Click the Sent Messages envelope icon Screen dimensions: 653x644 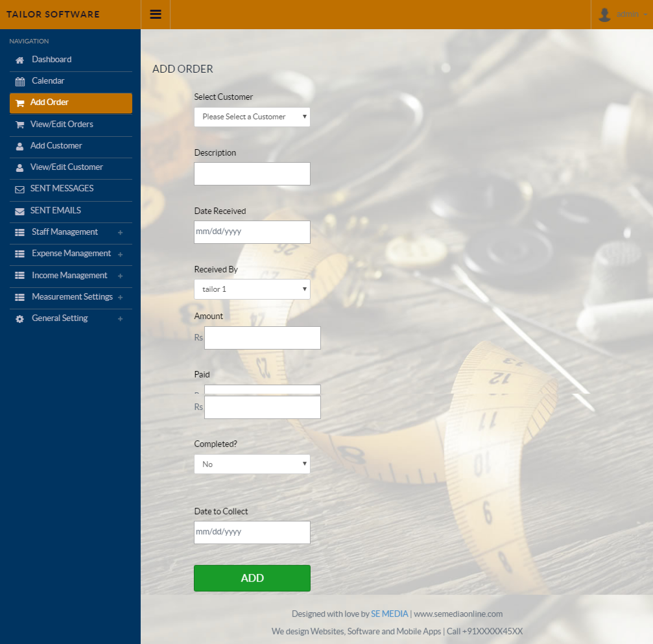(19, 189)
